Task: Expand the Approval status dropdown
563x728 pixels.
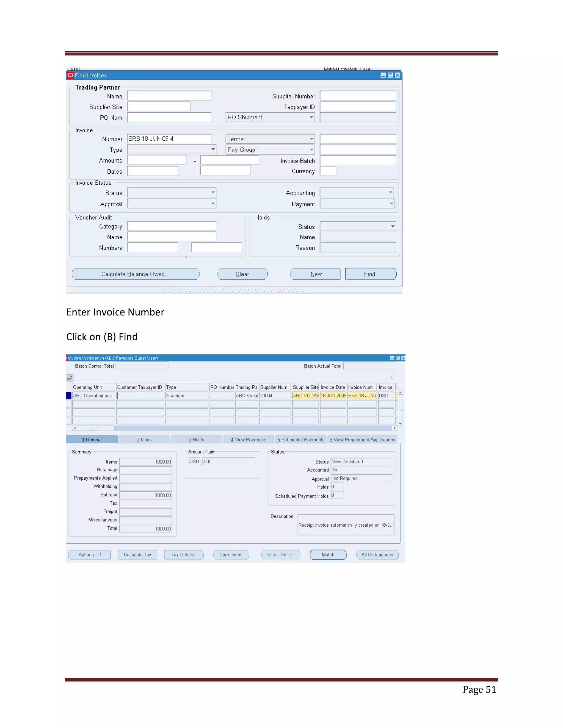Action: 172,203
